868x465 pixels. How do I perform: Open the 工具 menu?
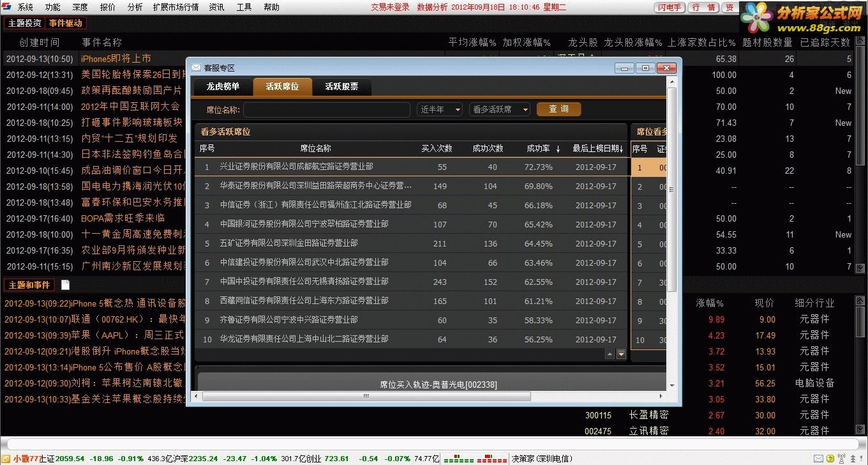coord(244,8)
